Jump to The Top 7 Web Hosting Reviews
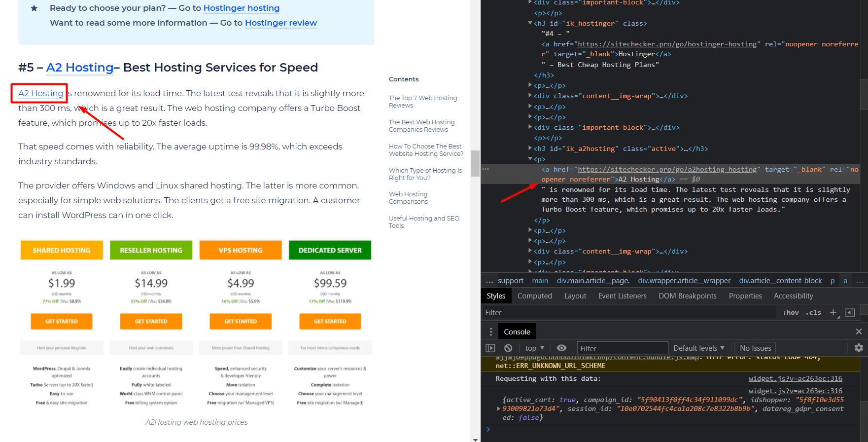Screen dimensions: 868x442 point(423,102)
